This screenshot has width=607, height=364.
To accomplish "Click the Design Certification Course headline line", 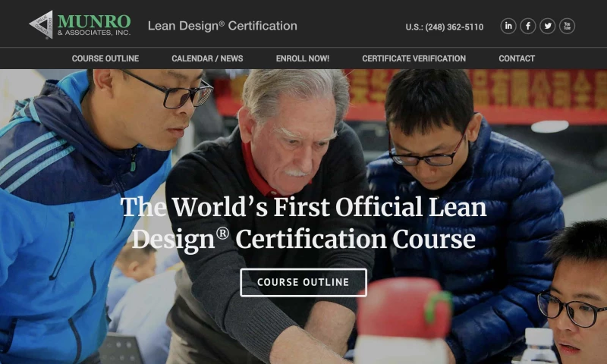I will click(303, 239).
